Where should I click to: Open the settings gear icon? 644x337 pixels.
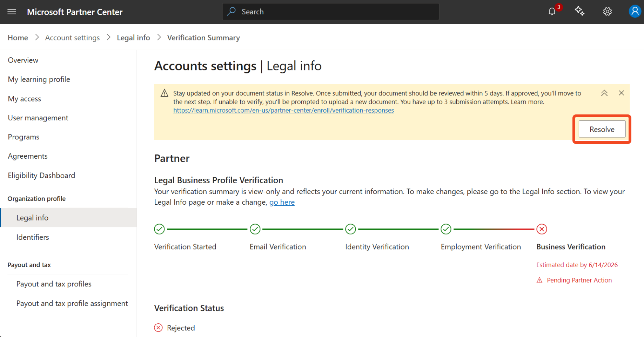click(607, 12)
